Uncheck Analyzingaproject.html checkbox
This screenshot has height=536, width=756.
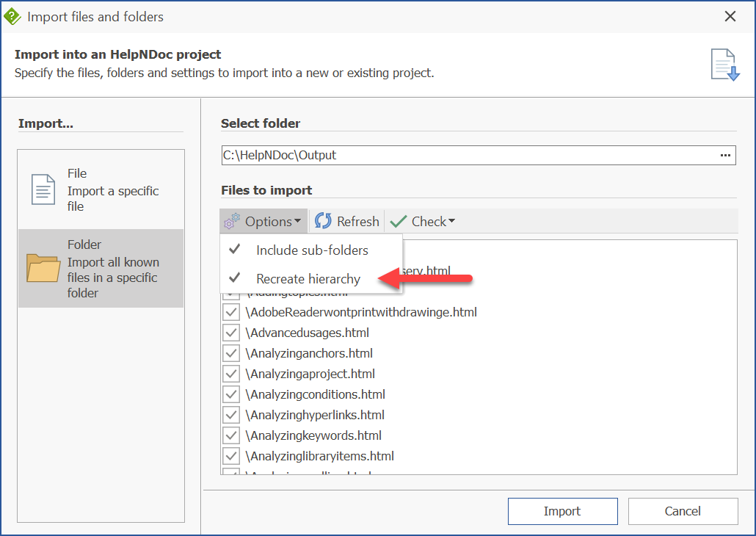coord(231,374)
